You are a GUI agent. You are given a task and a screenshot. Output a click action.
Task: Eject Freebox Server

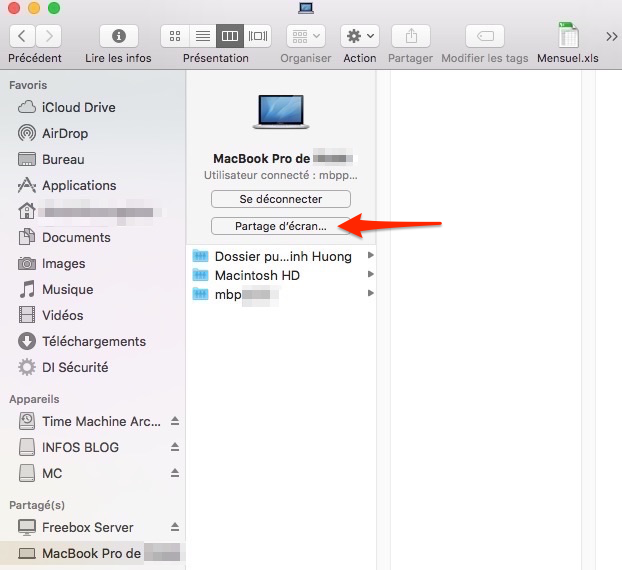[175, 528]
